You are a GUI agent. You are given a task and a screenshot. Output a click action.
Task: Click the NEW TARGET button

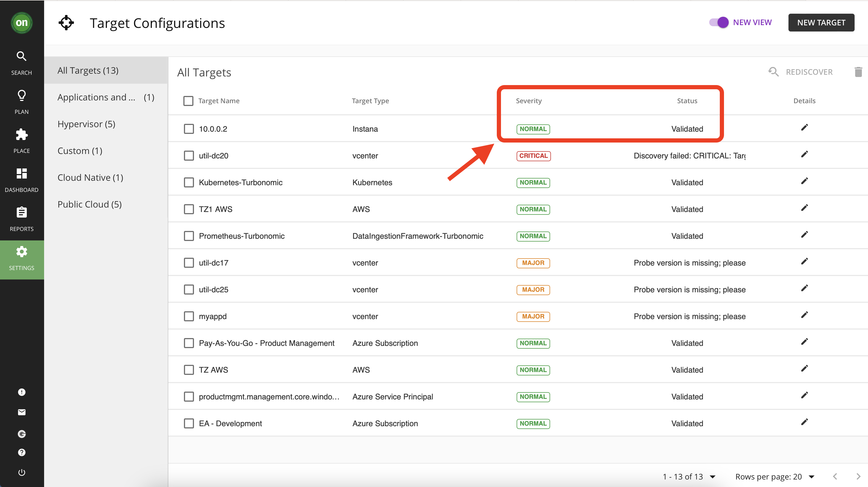pos(821,23)
